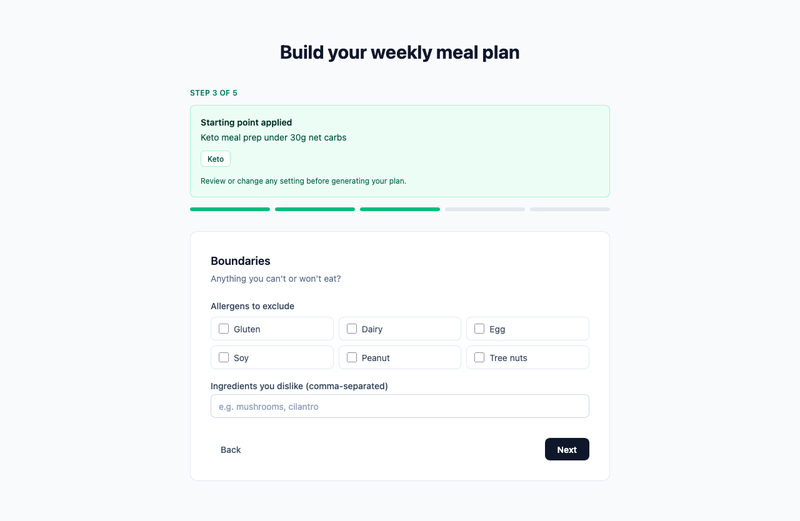Click the Build your weekly meal plan title
Screen dimensions: 800x521
tap(399, 53)
